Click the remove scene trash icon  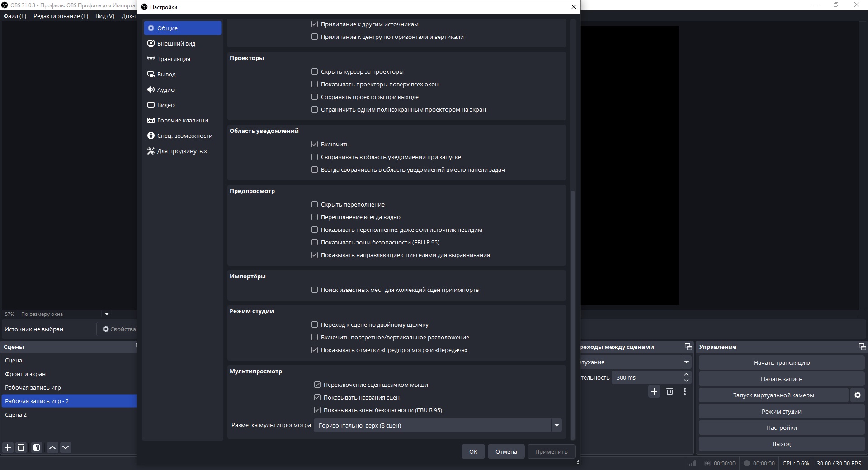[x=21, y=447]
